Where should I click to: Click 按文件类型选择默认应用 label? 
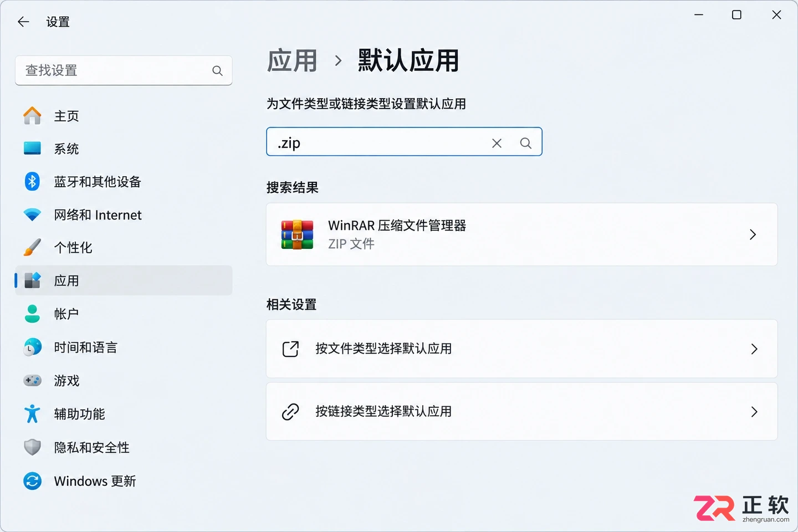point(383,349)
